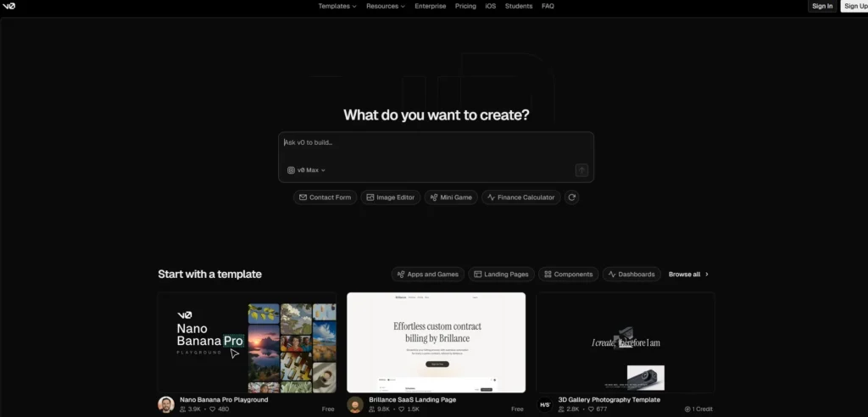Image resolution: width=868 pixels, height=417 pixels.
Task: Click the 'Start with a template' heading
Action: pyautogui.click(x=210, y=274)
